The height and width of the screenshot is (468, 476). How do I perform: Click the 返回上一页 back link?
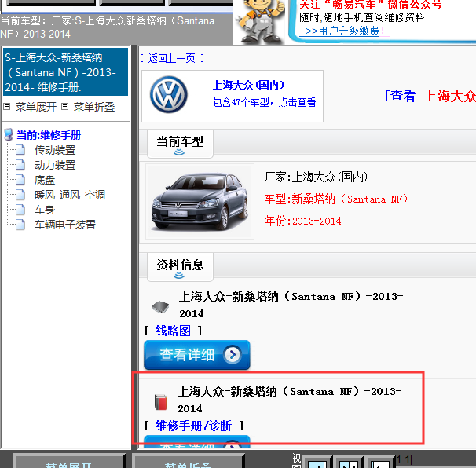pos(172,58)
